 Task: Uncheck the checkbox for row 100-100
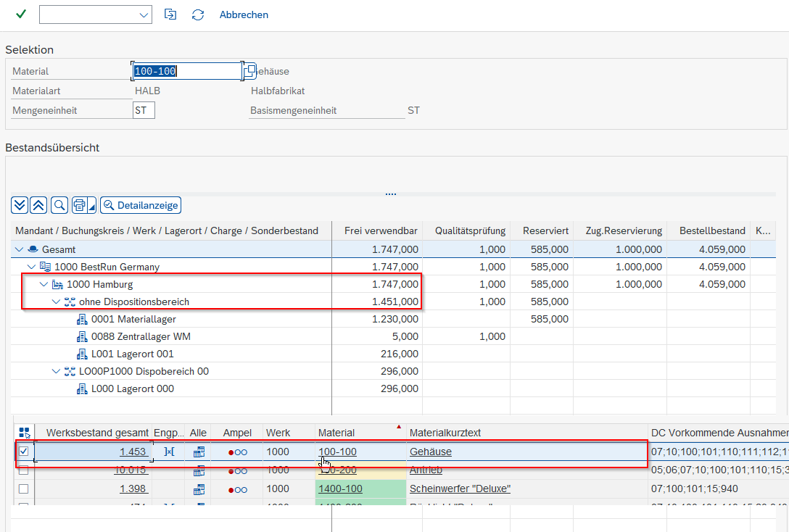pyautogui.click(x=24, y=452)
